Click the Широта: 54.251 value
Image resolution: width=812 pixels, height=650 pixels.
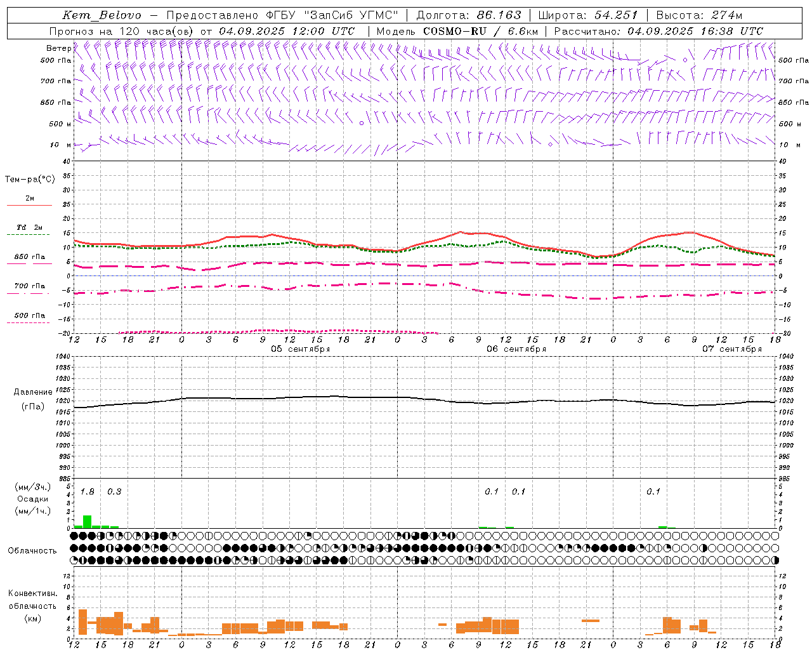point(588,15)
